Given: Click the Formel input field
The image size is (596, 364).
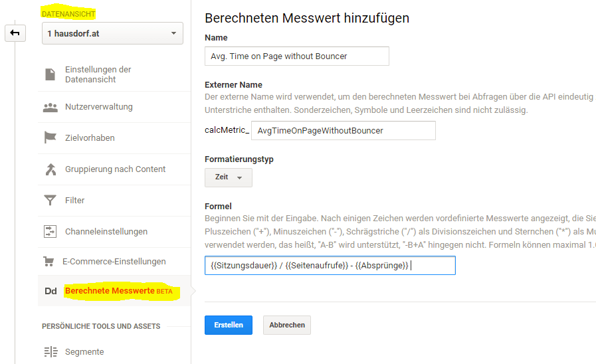Looking at the screenshot, I should click(x=330, y=266).
